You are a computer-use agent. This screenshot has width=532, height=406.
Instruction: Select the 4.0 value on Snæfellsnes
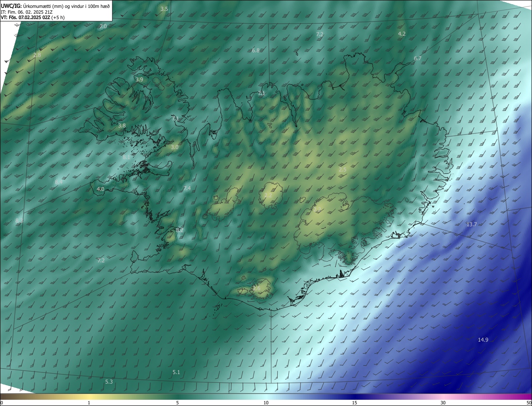click(x=100, y=189)
